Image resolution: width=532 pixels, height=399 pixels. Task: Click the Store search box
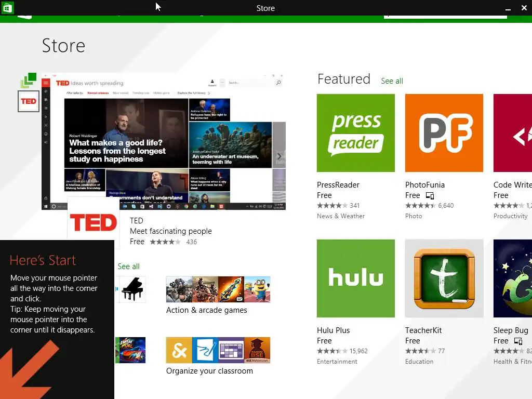(x=445, y=16)
